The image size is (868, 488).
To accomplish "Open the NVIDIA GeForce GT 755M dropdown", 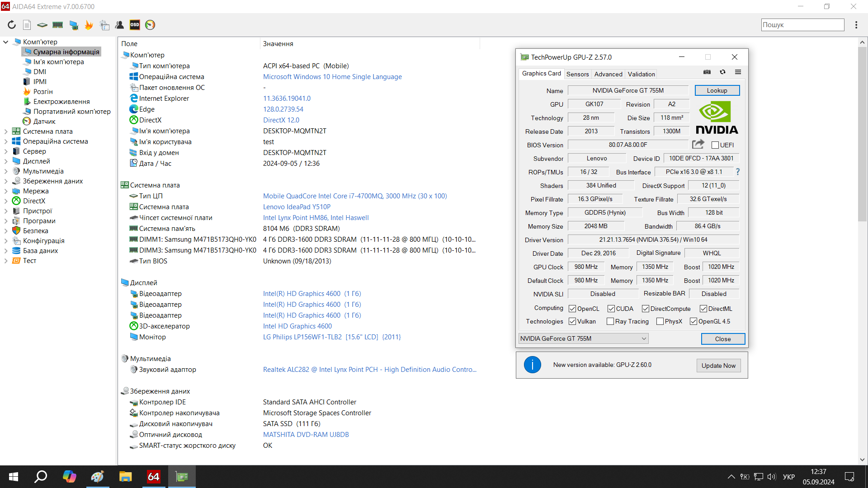I will (583, 338).
